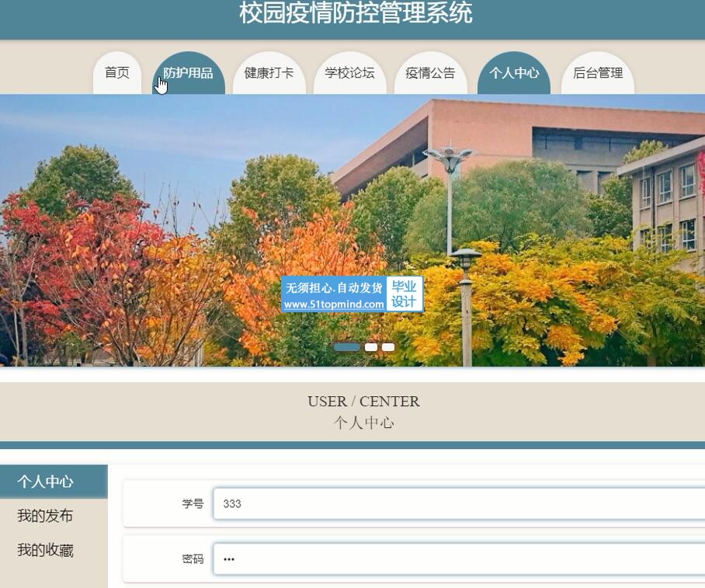The height and width of the screenshot is (588, 705).
Task: Open the 健康打卡 navigation tab
Action: pos(269,73)
